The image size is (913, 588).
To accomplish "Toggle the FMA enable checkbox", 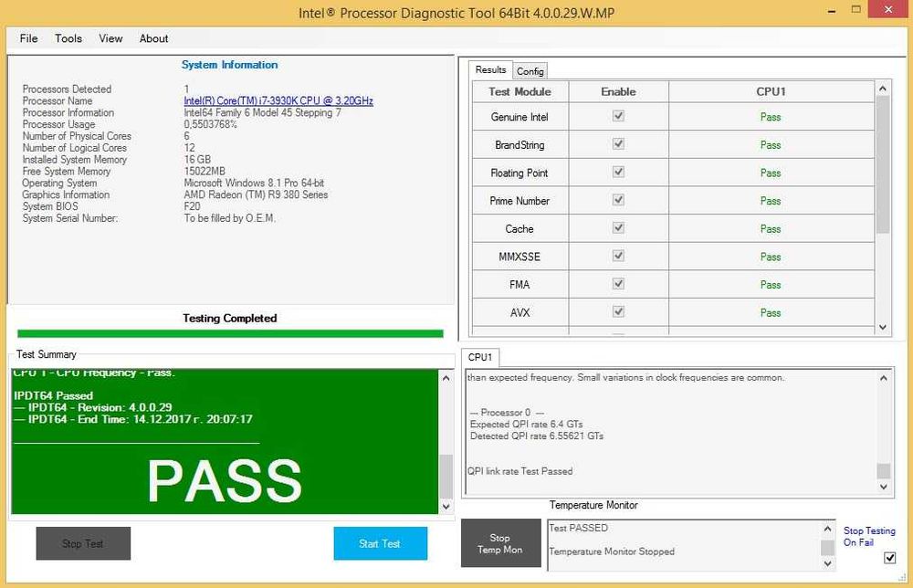I will click(618, 284).
